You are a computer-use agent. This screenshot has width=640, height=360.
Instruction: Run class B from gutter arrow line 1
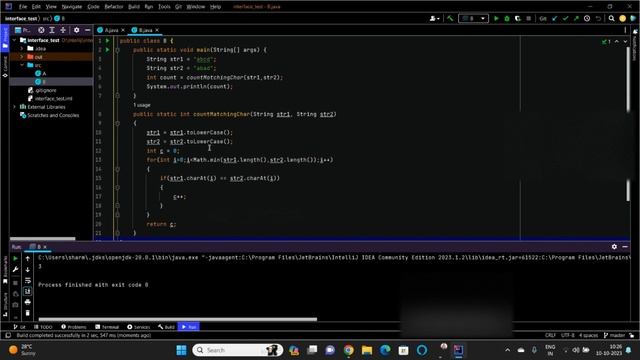(x=107, y=41)
